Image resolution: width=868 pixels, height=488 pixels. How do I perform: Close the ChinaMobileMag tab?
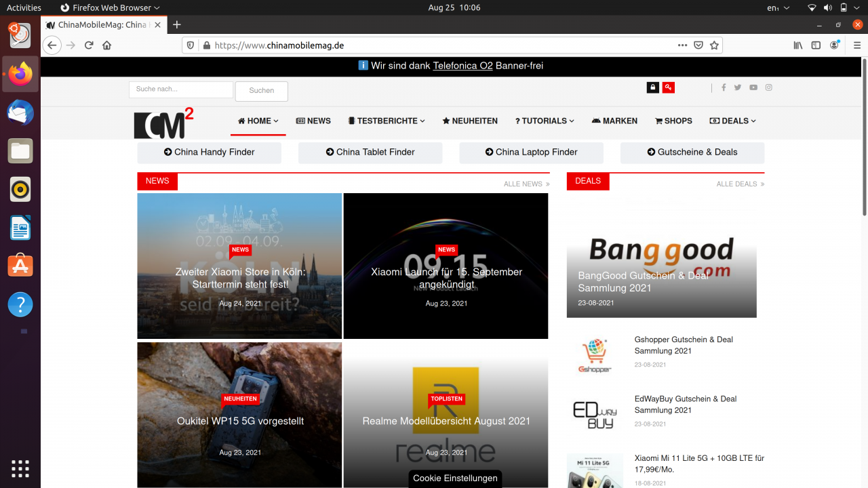(x=157, y=25)
